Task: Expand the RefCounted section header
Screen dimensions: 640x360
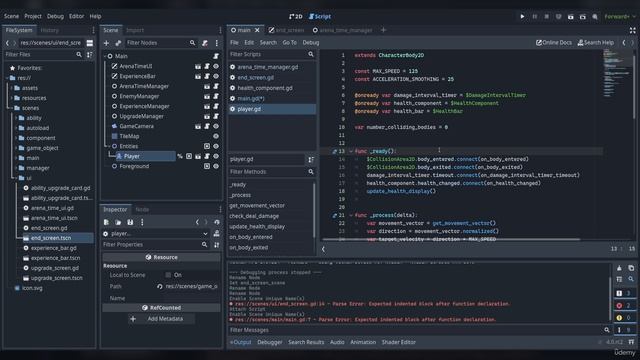Action: point(161,308)
